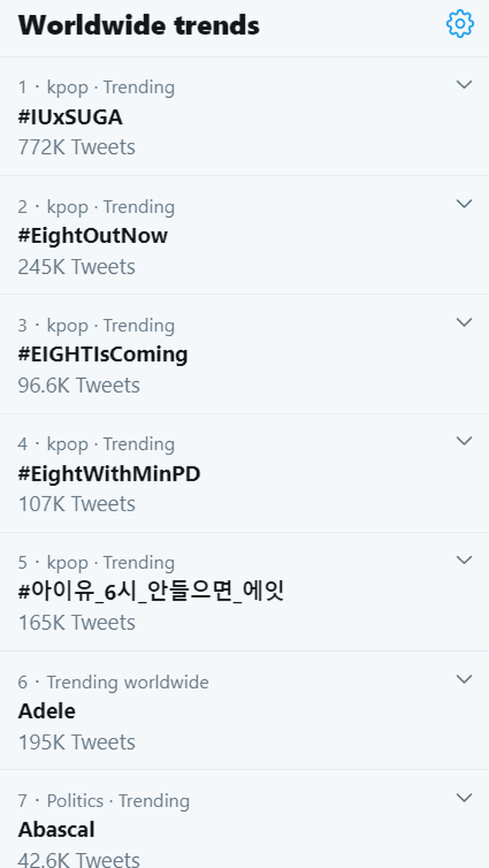The image size is (489, 868).
Task: Click the 165K Tweets count
Action: click(x=77, y=623)
